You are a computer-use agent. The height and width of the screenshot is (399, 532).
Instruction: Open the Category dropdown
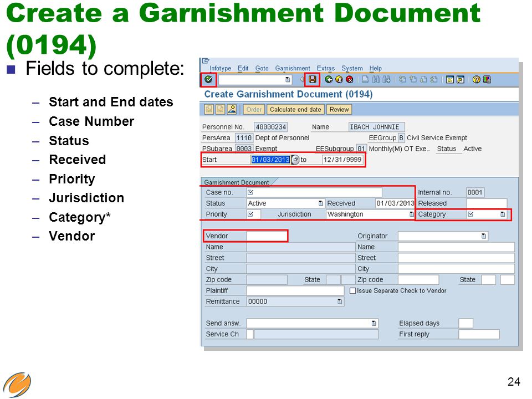503,214
